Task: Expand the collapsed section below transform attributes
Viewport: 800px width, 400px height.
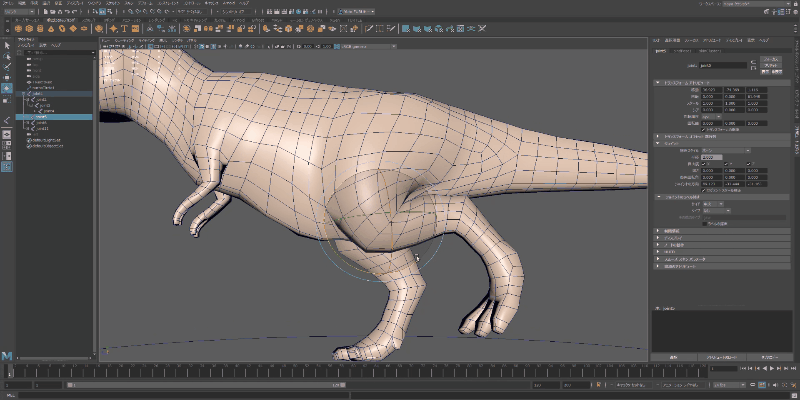Action: (656, 135)
